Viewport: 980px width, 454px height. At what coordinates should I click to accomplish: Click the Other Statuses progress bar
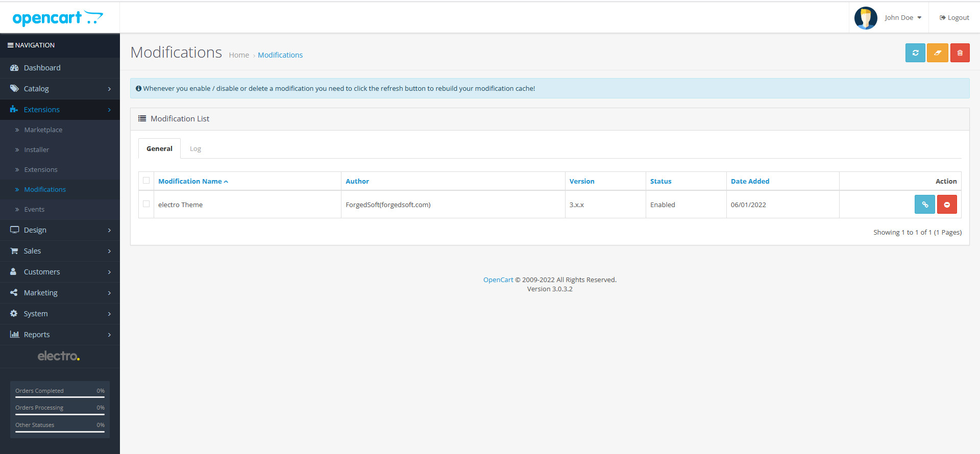(60, 432)
